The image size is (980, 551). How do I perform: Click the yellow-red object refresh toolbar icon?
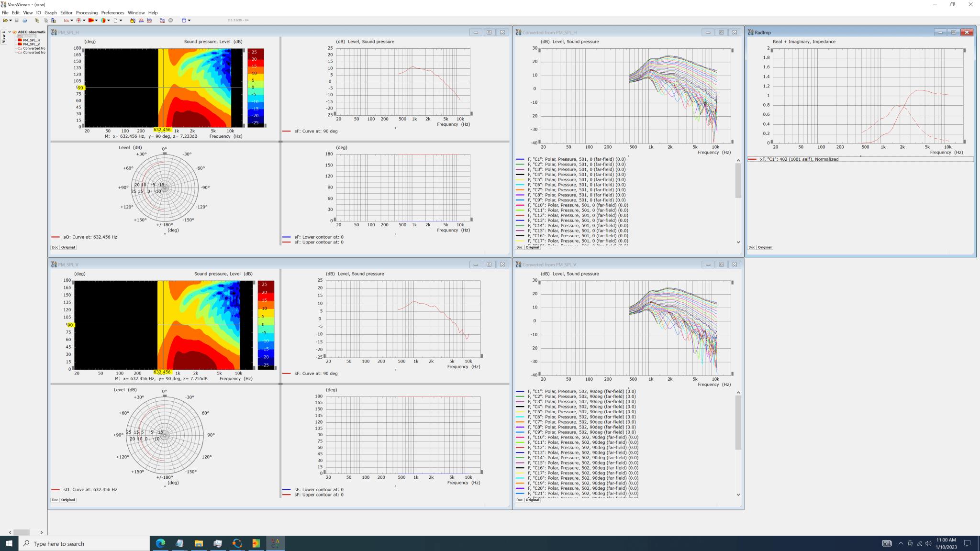133,21
